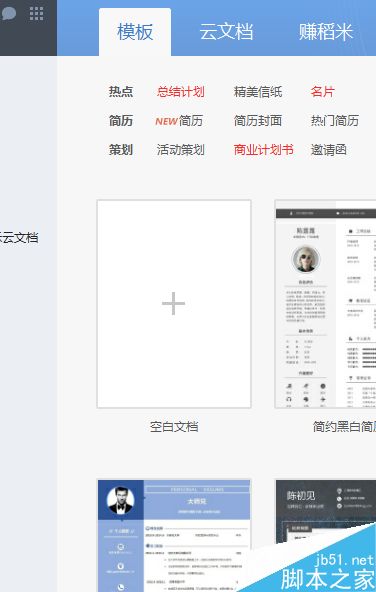Open 名片 templates link

[322, 92]
